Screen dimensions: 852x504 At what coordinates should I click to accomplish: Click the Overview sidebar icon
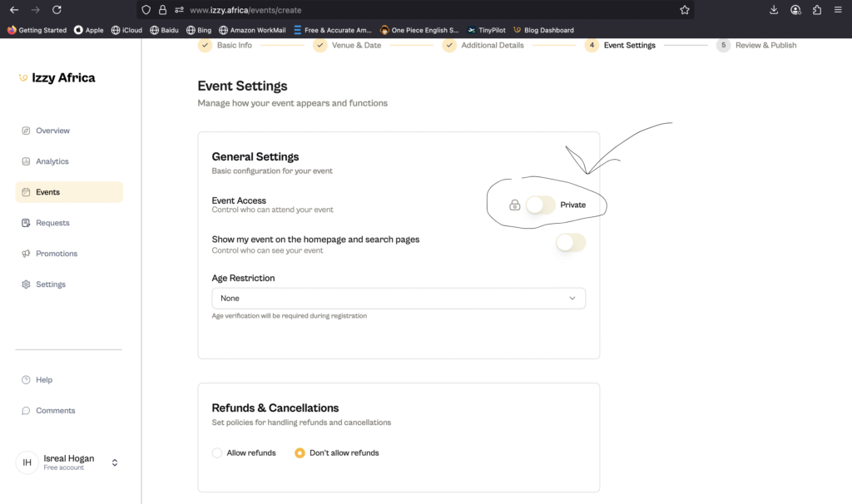click(27, 131)
